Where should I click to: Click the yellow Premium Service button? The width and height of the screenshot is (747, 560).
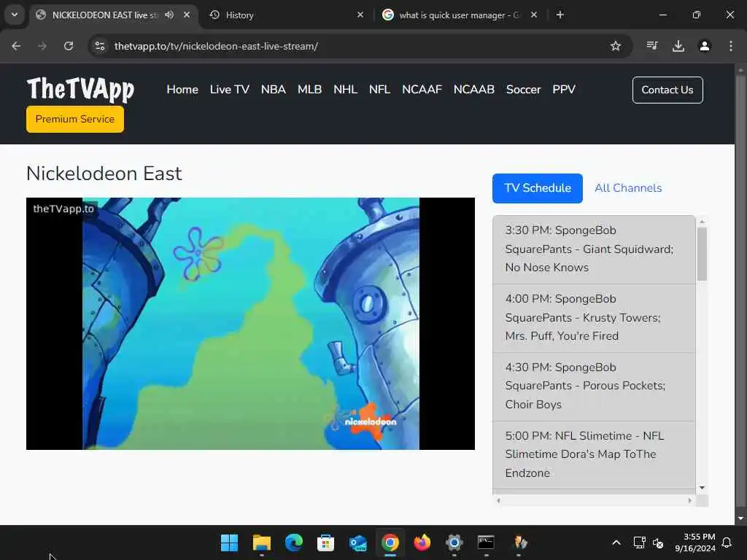point(75,119)
